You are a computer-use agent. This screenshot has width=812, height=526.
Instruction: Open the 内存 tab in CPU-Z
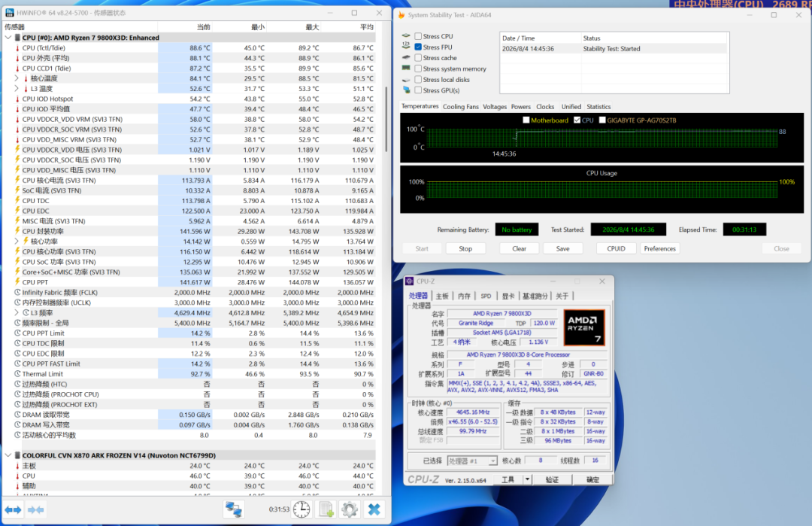click(x=464, y=296)
